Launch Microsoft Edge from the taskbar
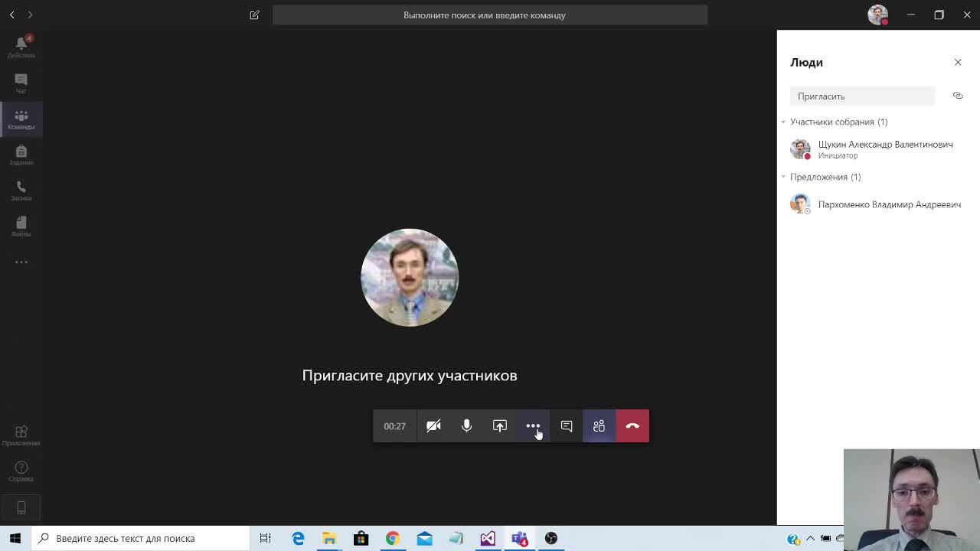The image size is (980, 551). [x=298, y=538]
